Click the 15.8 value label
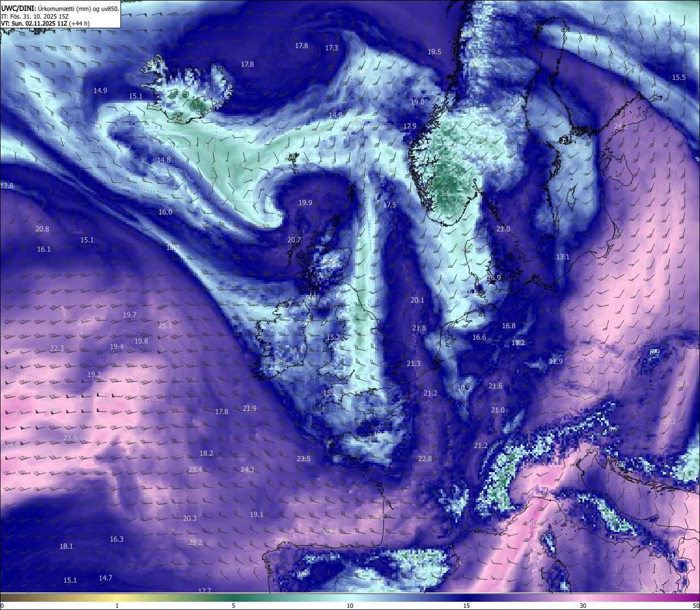 330,393
